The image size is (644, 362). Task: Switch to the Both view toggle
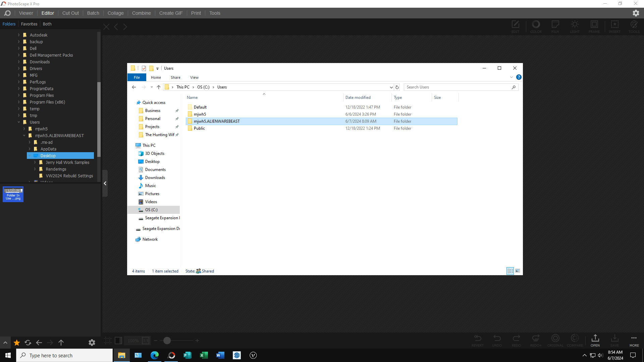47,24
